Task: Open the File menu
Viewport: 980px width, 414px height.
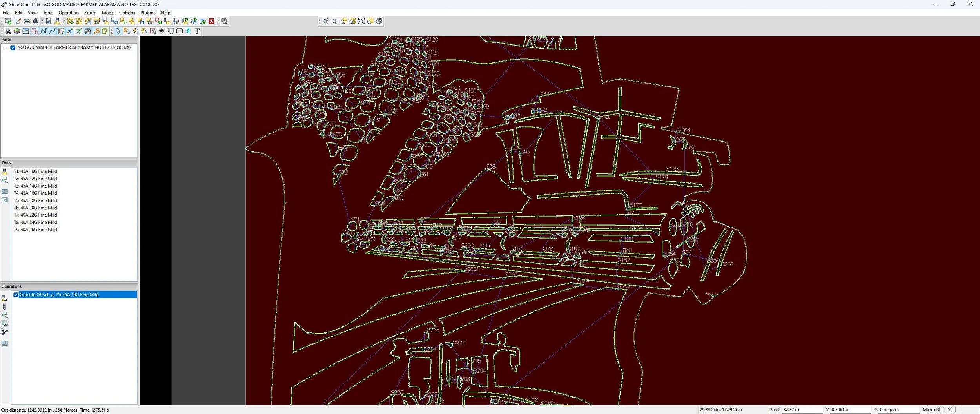Action: pyautogui.click(x=6, y=13)
